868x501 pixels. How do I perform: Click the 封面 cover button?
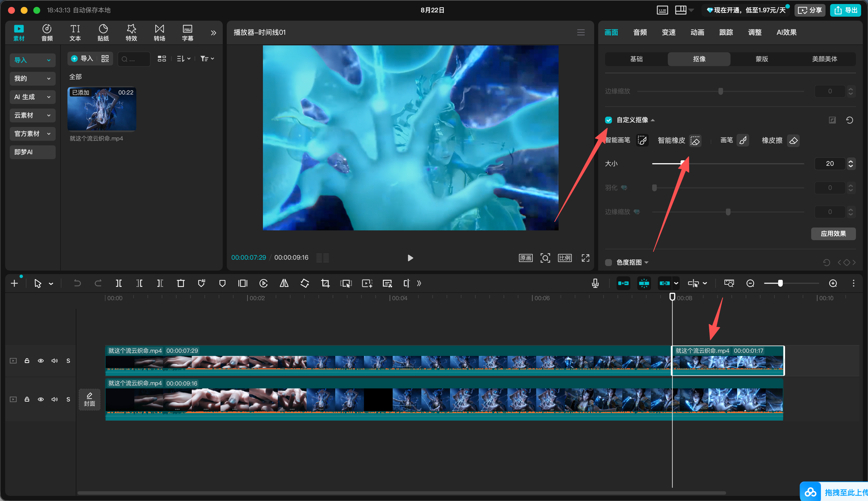89,400
